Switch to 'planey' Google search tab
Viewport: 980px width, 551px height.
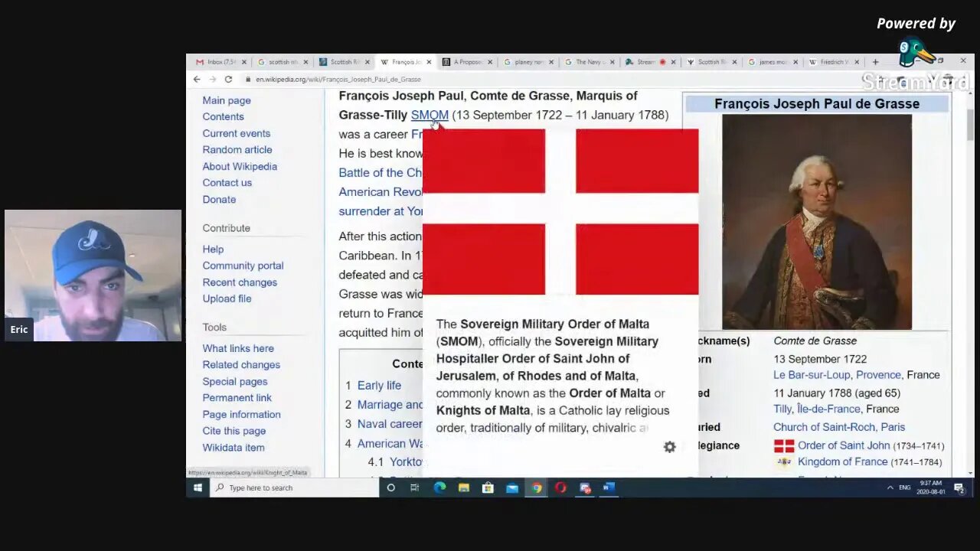click(x=528, y=62)
